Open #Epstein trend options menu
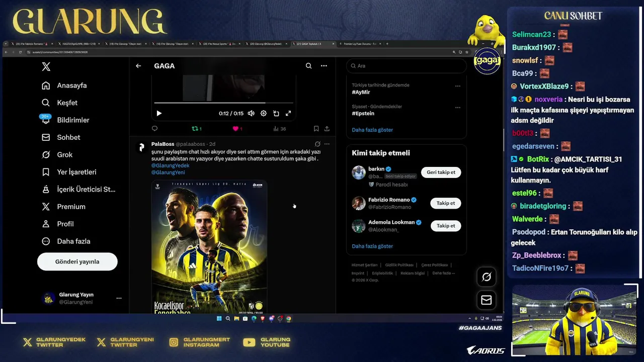Image resolution: width=644 pixels, height=362 pixels. click(x=457, y=107)
